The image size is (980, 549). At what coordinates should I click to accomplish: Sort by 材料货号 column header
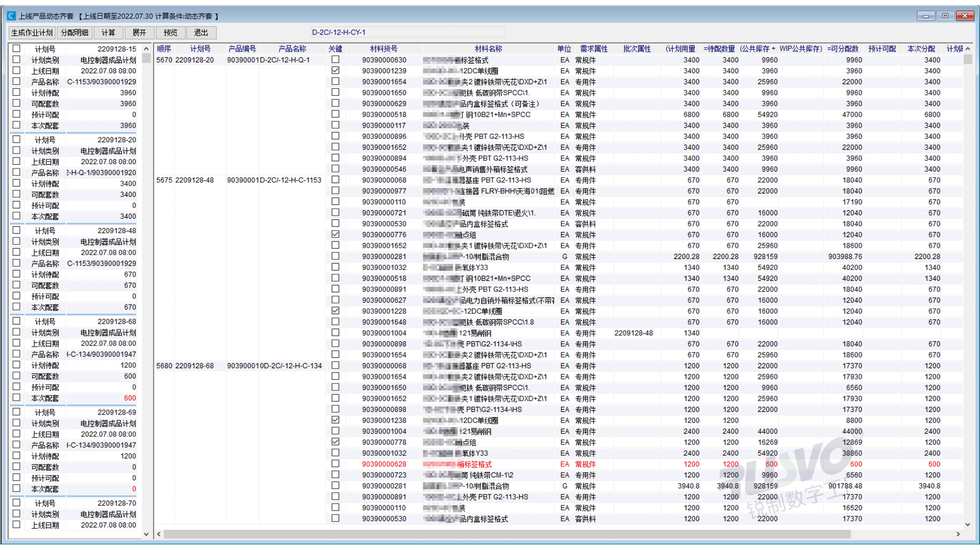point(384,49)
